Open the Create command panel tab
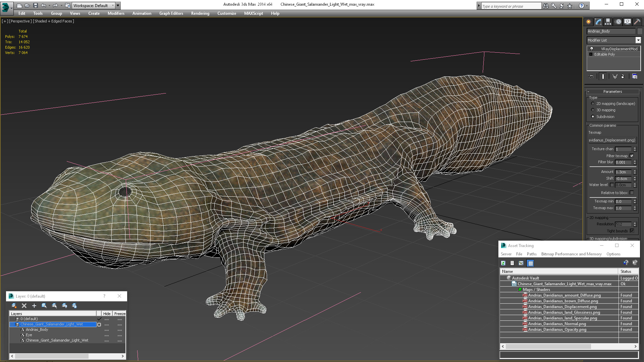 pyautogui.click(x=589, y=22)
